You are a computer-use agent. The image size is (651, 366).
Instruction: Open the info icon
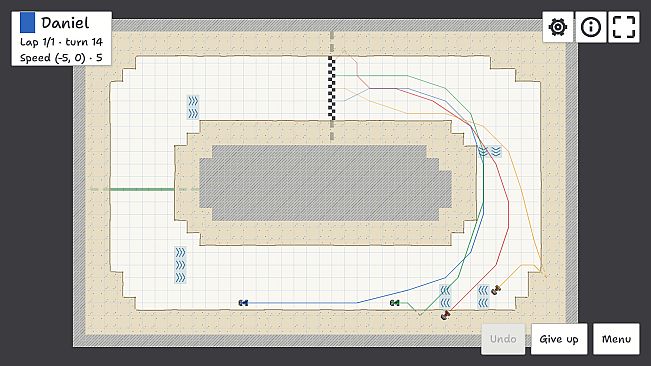[590, 27]
